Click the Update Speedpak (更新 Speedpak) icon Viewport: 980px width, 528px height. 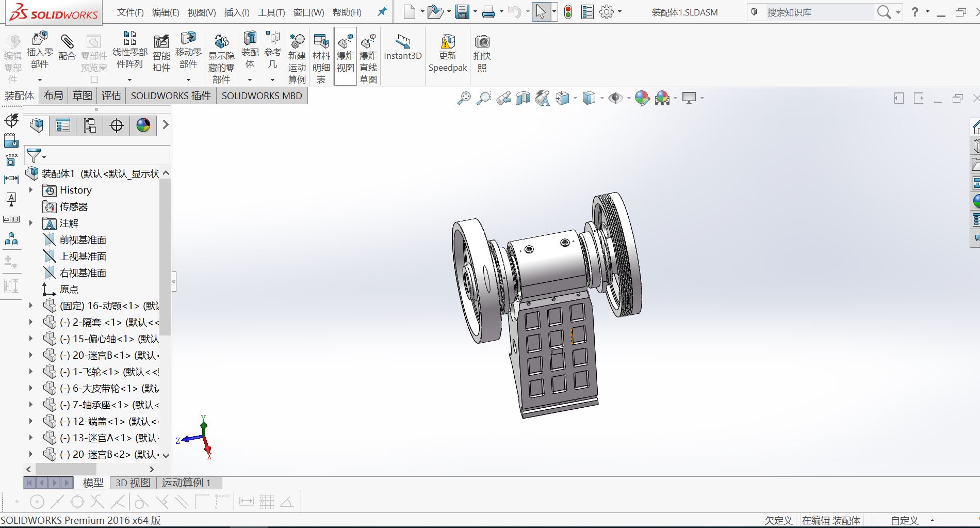coord(447,41)
